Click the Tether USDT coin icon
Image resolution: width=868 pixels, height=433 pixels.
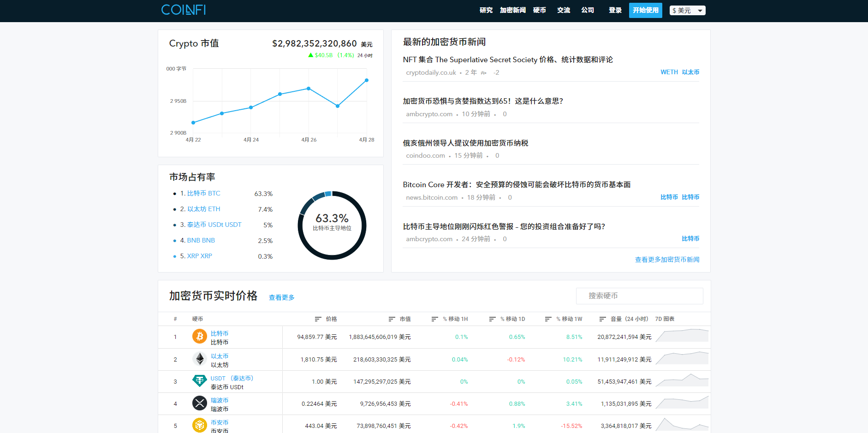pos(199,381)
